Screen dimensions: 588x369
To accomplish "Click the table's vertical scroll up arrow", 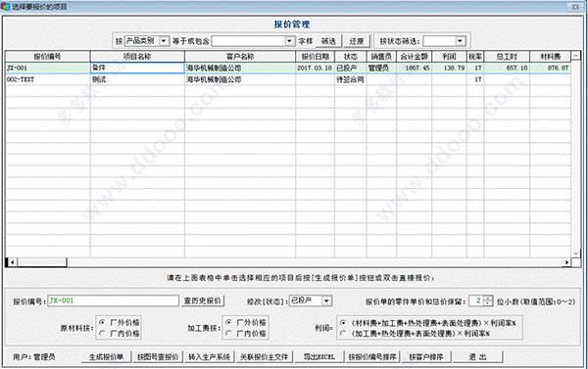I will click(x=575, y=56).
